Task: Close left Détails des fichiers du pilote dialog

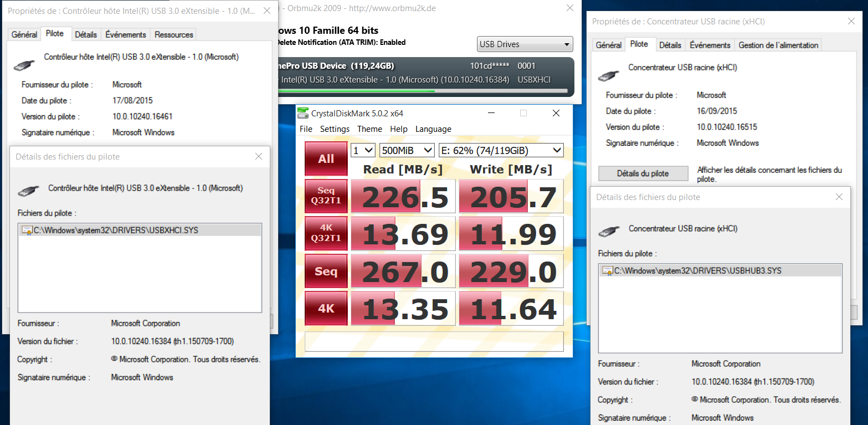Action: click(259, 157)
